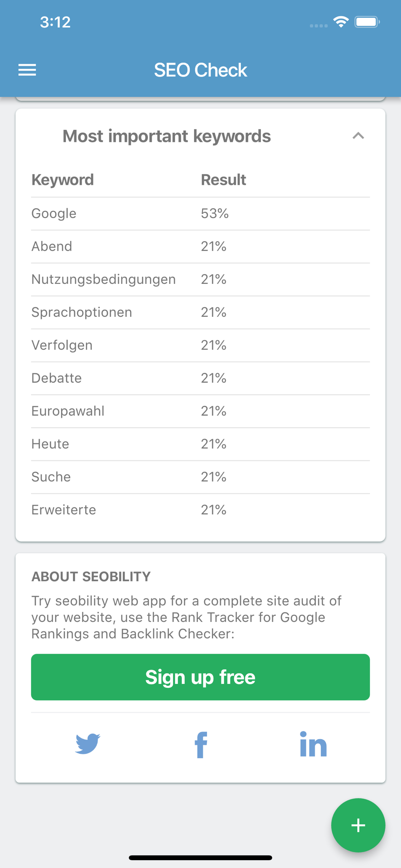Tap the Keyword column header

(x=62, y=179)
